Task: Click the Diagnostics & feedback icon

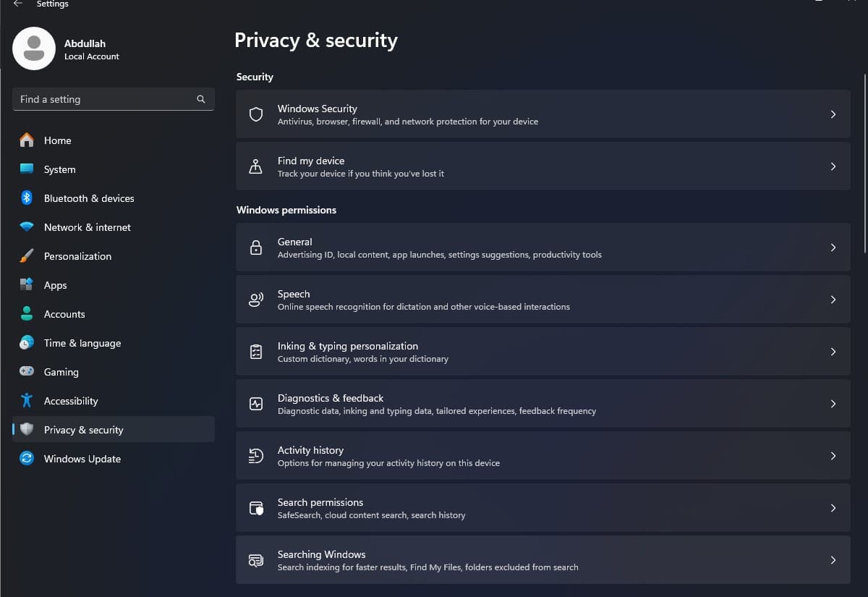Action: coord(255,404)
